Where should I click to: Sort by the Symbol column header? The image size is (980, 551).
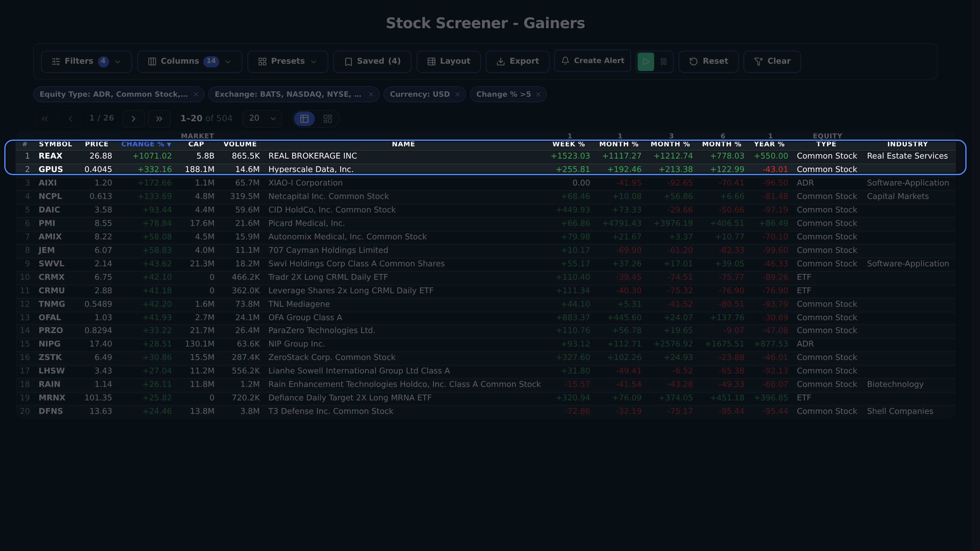[x=55, y=144]
